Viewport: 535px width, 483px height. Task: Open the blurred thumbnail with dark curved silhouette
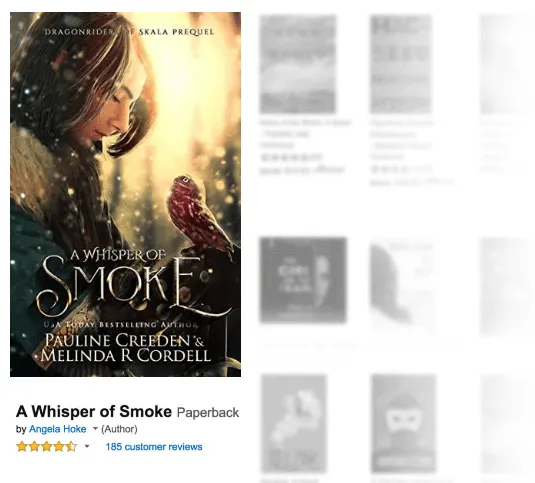click(x=403, y=284)
